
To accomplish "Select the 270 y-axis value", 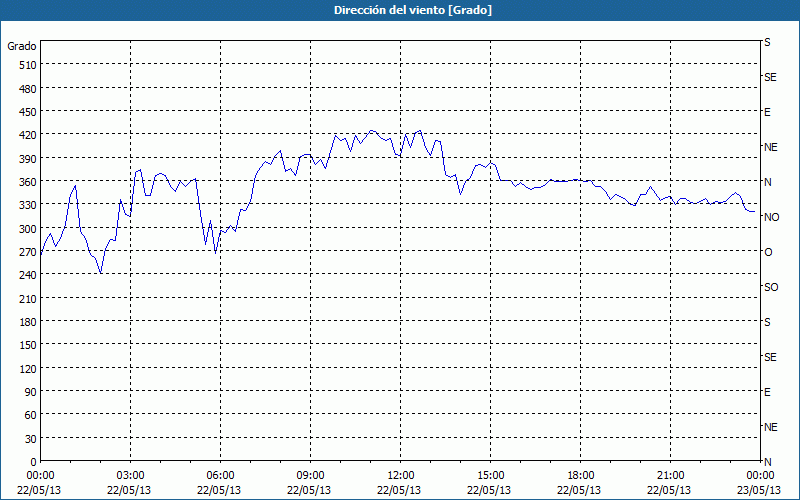I will (x=29, y=252).
